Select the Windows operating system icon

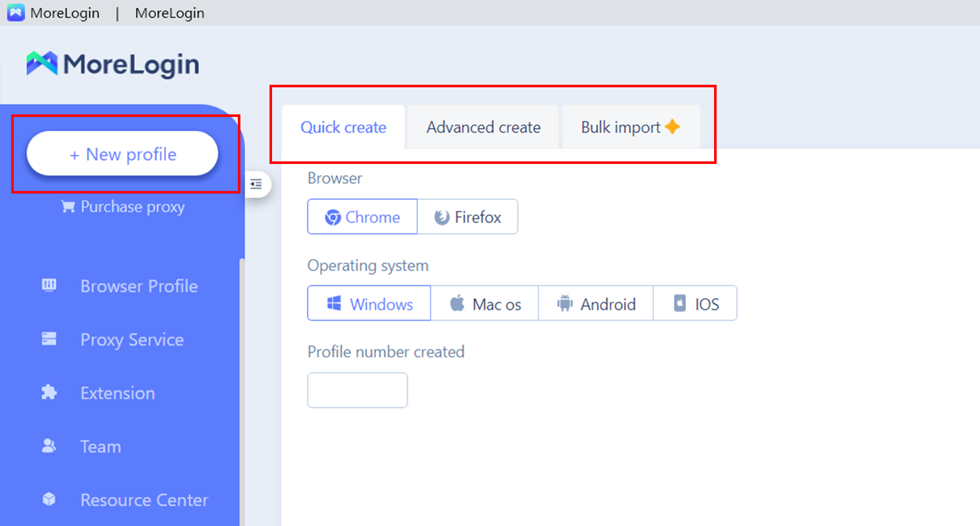click(335, 303)
